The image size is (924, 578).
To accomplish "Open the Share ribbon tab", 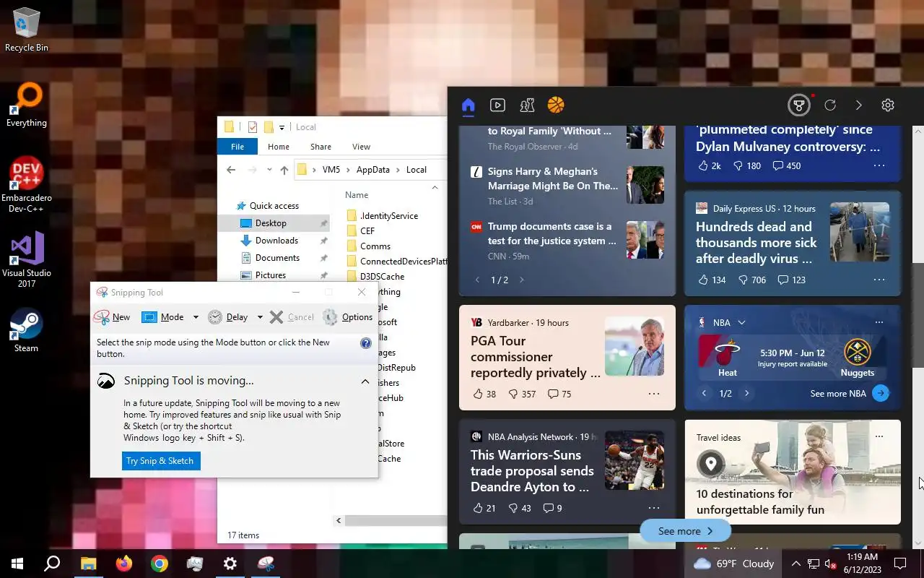I will click(321, 147).
